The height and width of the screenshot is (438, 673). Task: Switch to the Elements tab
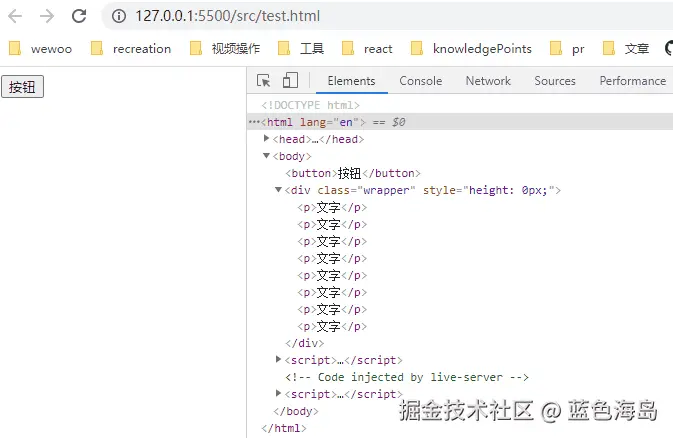tap(352, 81)
